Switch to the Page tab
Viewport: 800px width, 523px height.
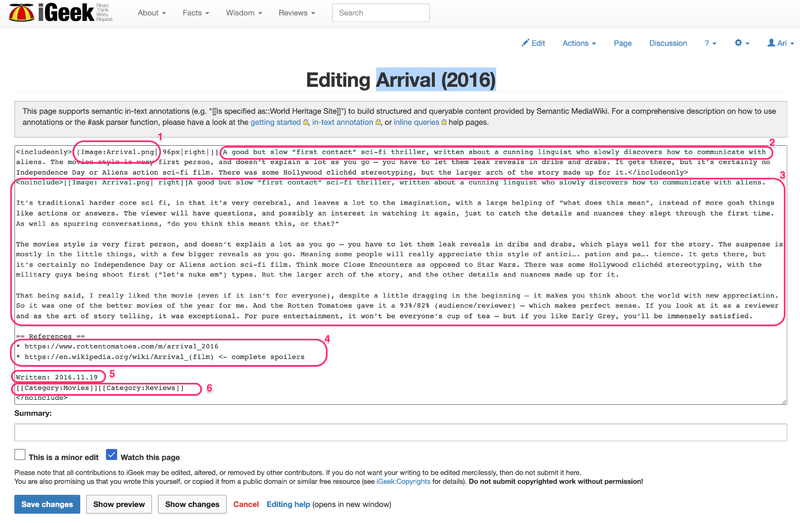click(622, 43)
